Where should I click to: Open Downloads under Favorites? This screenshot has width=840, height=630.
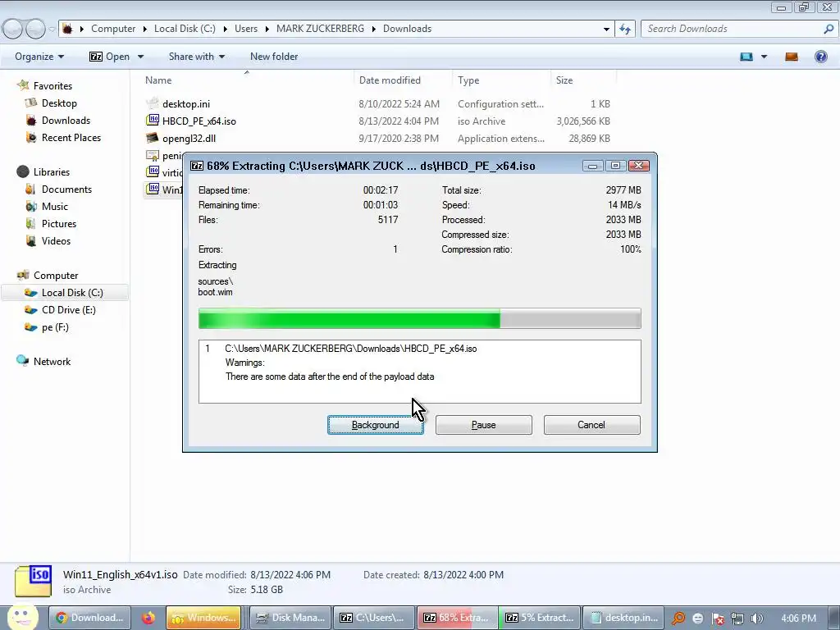point(66,121)
